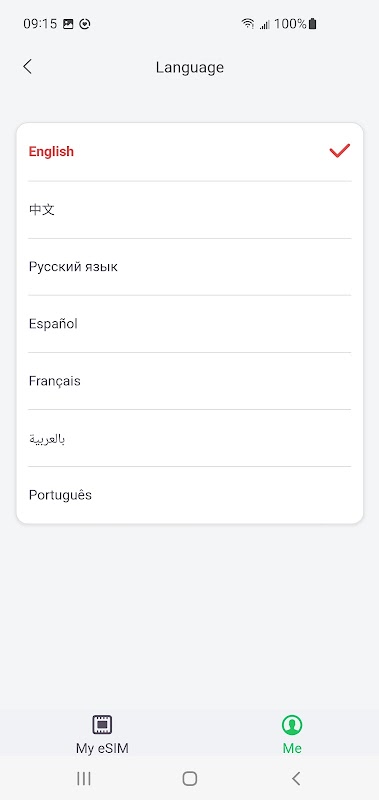The width and height of the screenshot is (379, 800).
Task: Choose Español from the language list
Action: [x=190, y=324]
